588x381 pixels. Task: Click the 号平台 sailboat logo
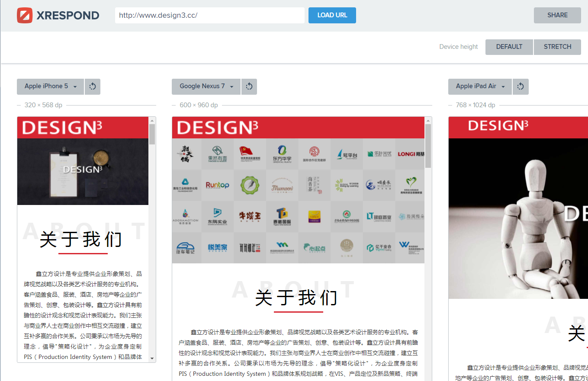(347, 154)
